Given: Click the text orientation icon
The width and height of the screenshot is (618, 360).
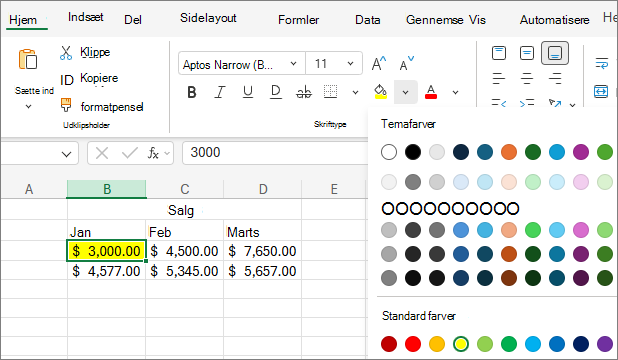Looking at the screenshot, I should pyautogui.click(x=555, y=103).
